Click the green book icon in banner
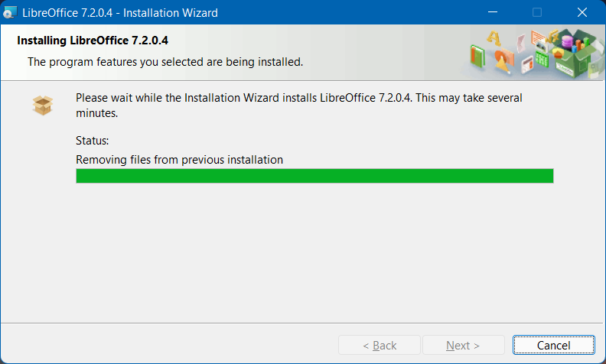The height and width of the screenshot is (364, 606). pyautogui.click(x=478, y=57)
